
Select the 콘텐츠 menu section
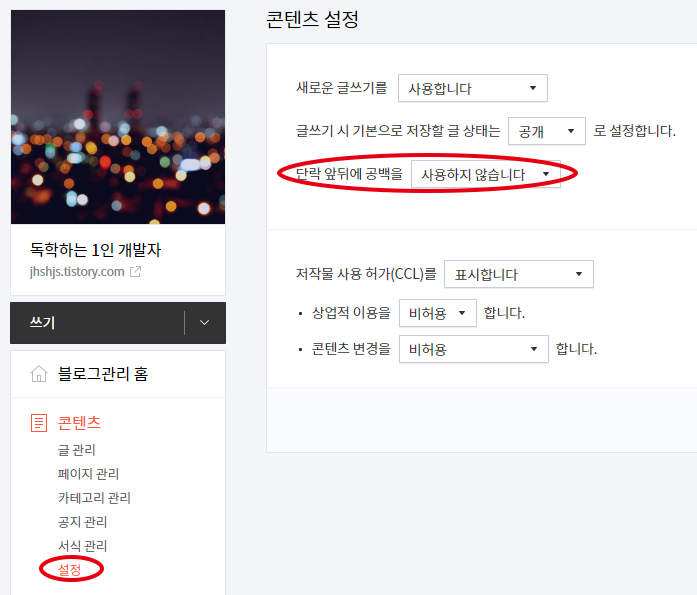point(79,423)
